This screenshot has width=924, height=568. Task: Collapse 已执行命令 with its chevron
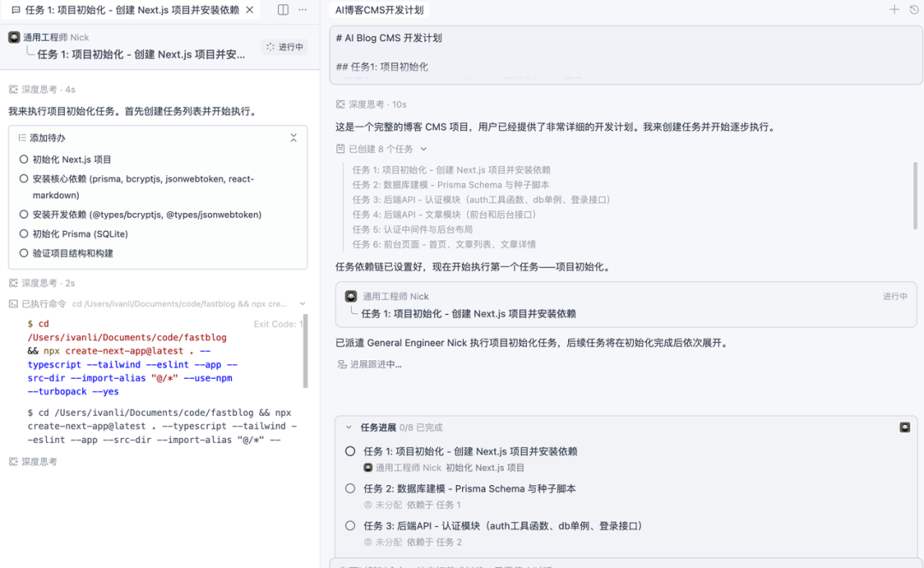(x=302, y=303)
